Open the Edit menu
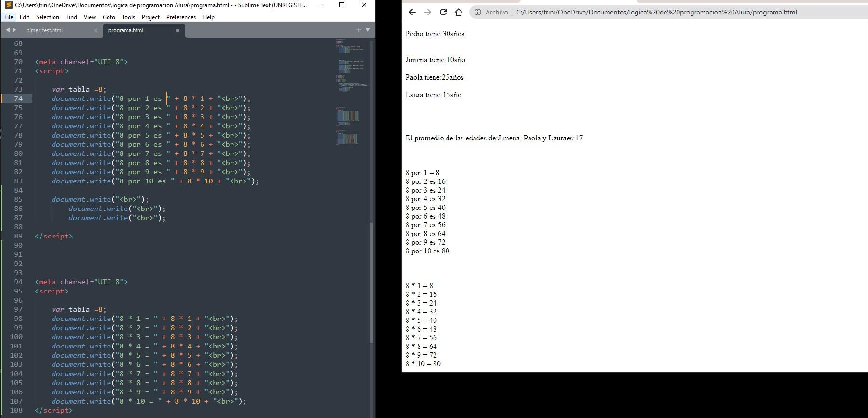This screenshot has width=868, height=418. (25, 17)
